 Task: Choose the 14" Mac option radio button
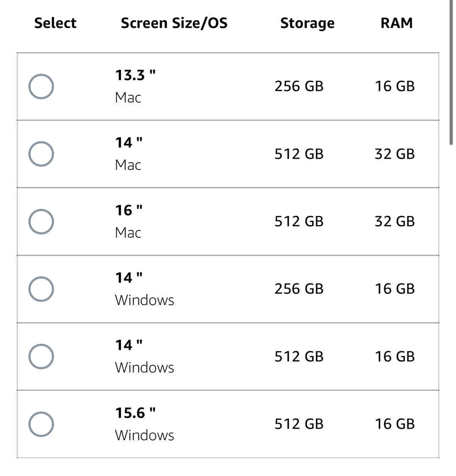41,154
